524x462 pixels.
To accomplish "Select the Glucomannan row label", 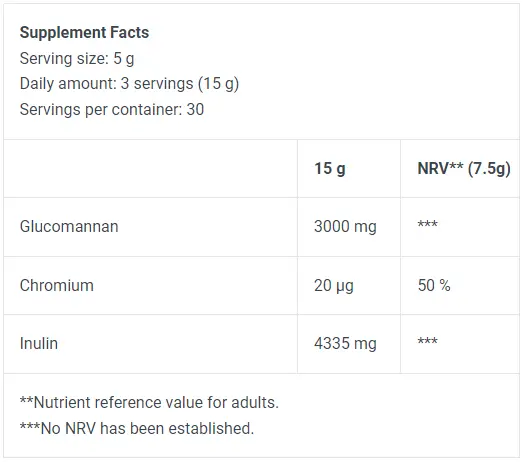I will point(69,226).
